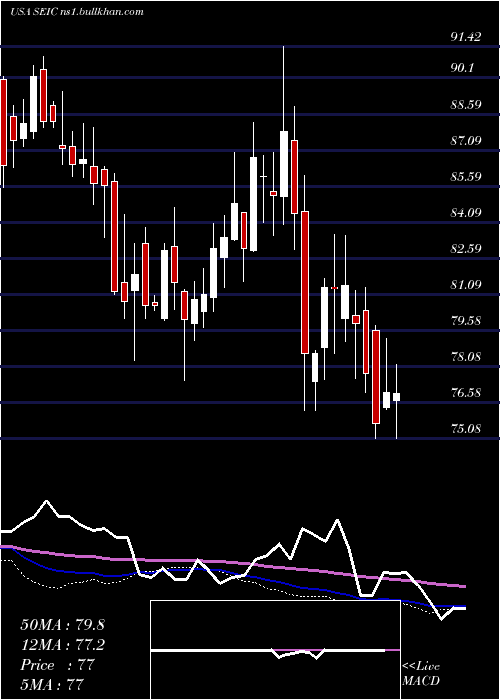Click the 5MA : 77 readout

pyautogui.click(x=52, y=684)
